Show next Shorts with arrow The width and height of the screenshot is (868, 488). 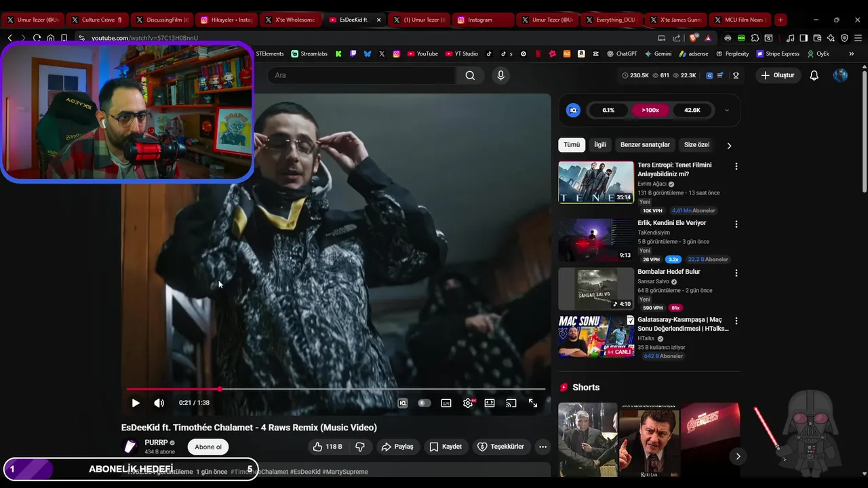(x=738, y=456)
